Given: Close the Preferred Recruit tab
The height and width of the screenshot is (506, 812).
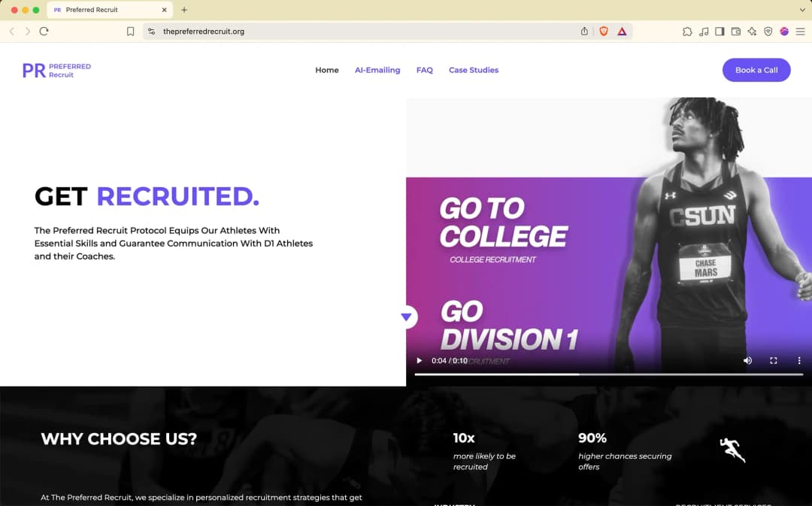Looking at the screenshot, I should [164, 10].
